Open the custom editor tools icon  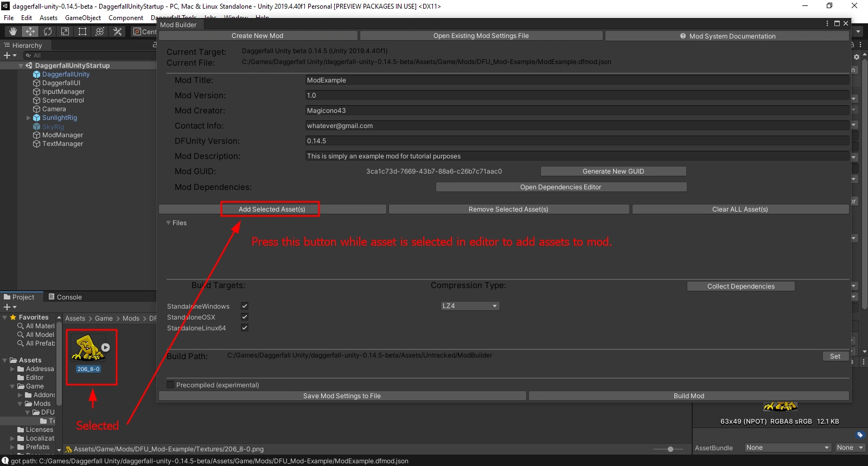tap(117, 31)
